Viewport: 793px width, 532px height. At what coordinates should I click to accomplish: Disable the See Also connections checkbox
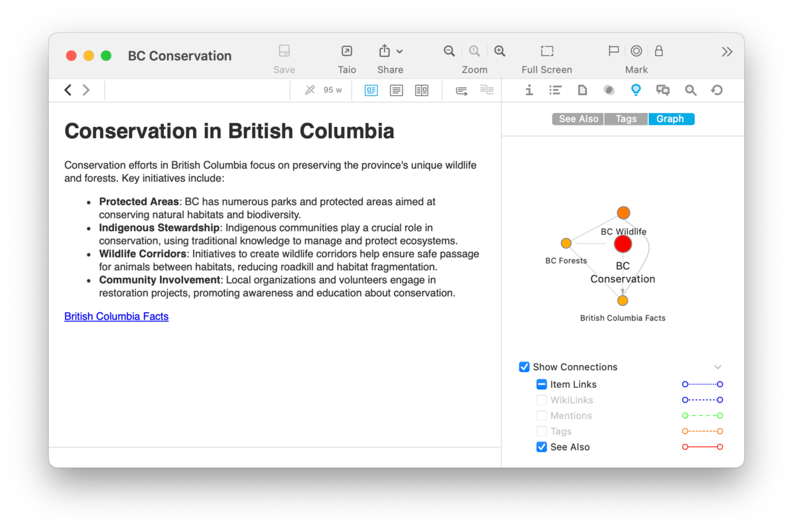click(x=541, y=447)
